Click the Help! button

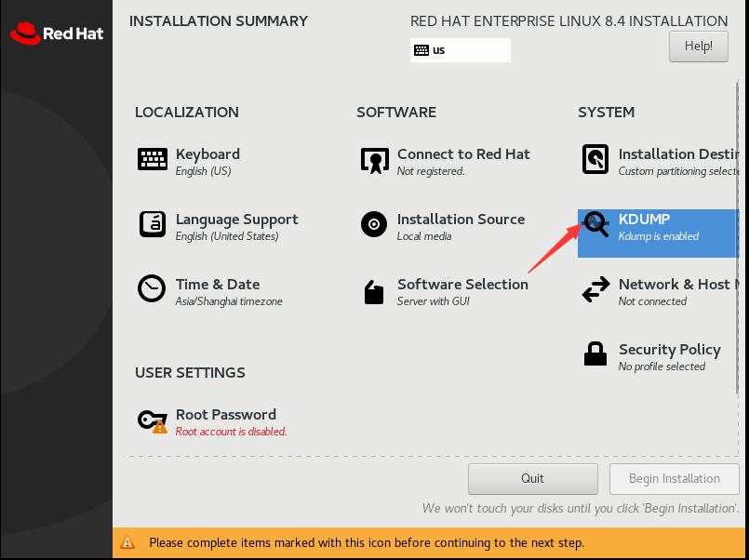(x=698, y=46)
